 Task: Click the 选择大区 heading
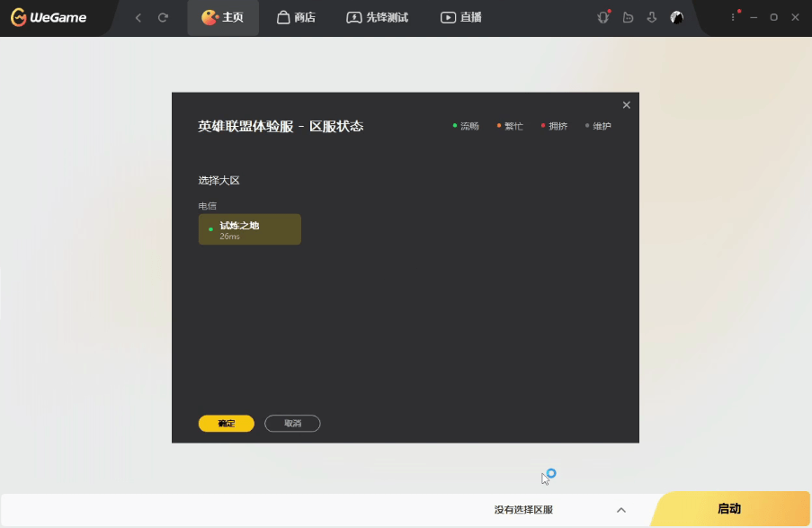pos(219,180)
